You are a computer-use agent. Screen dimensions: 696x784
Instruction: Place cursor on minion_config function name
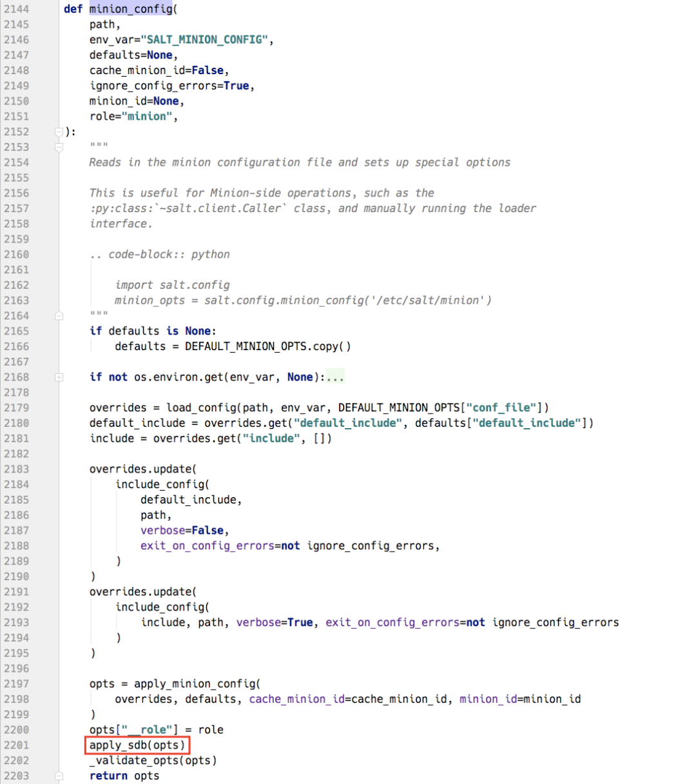[x=131, y=9]
